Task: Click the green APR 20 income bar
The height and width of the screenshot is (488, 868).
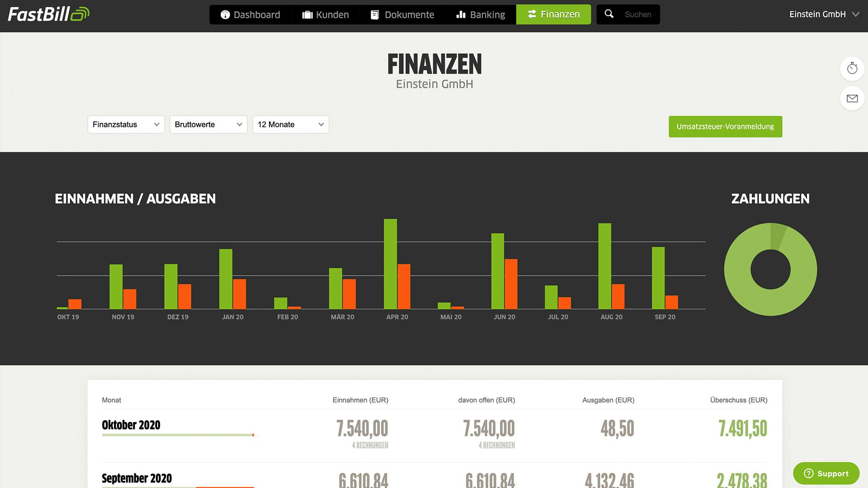Action: point(390,264)
